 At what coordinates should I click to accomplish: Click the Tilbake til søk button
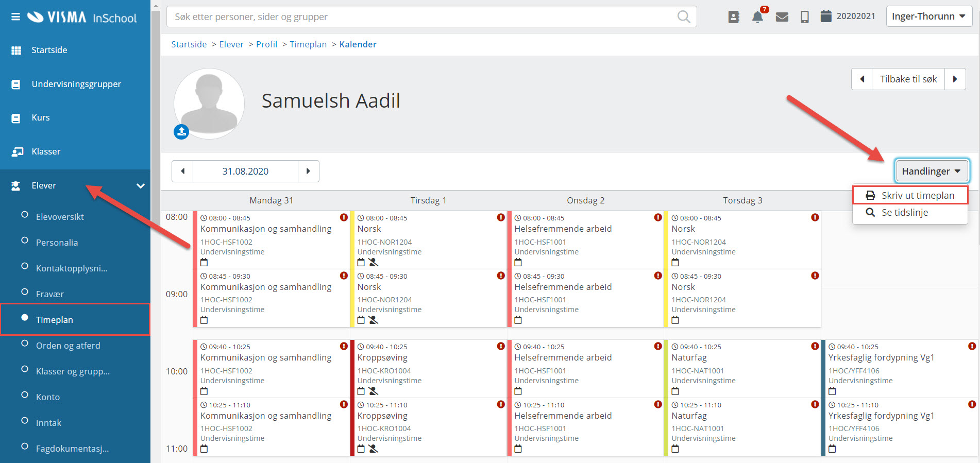click(x=908, y=79)
